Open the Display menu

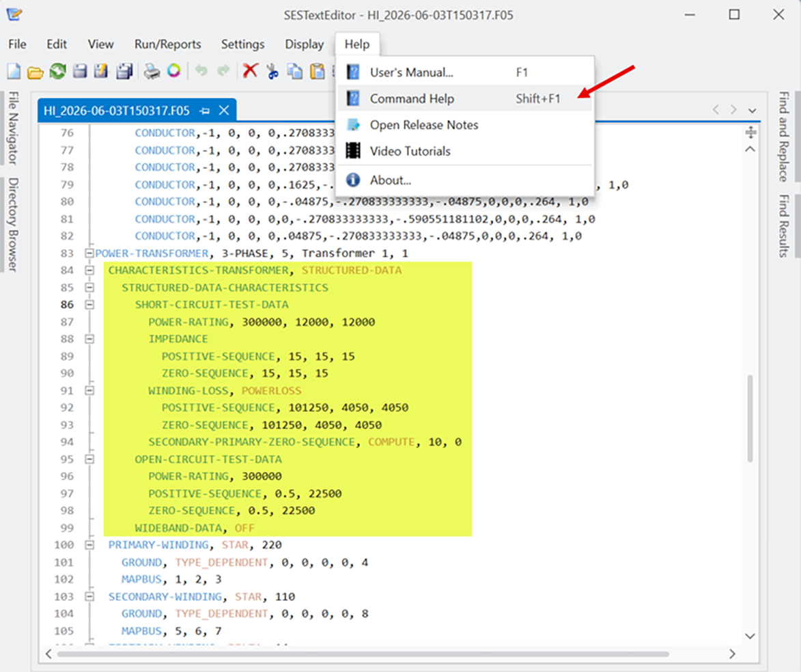tap(305, 44)
